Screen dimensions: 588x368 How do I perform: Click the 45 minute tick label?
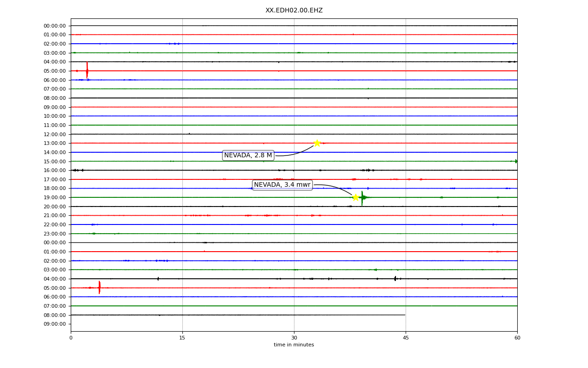coord(406,338)
